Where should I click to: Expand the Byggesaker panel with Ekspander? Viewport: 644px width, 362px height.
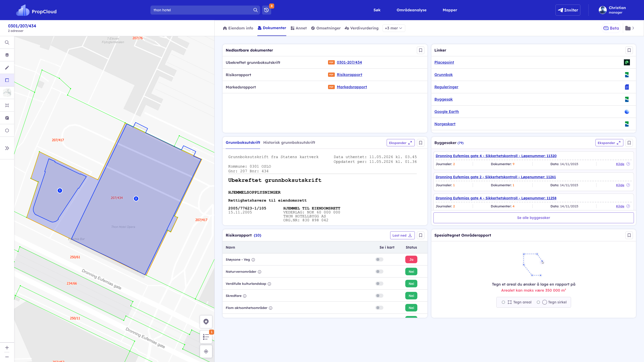coord(609,143)
